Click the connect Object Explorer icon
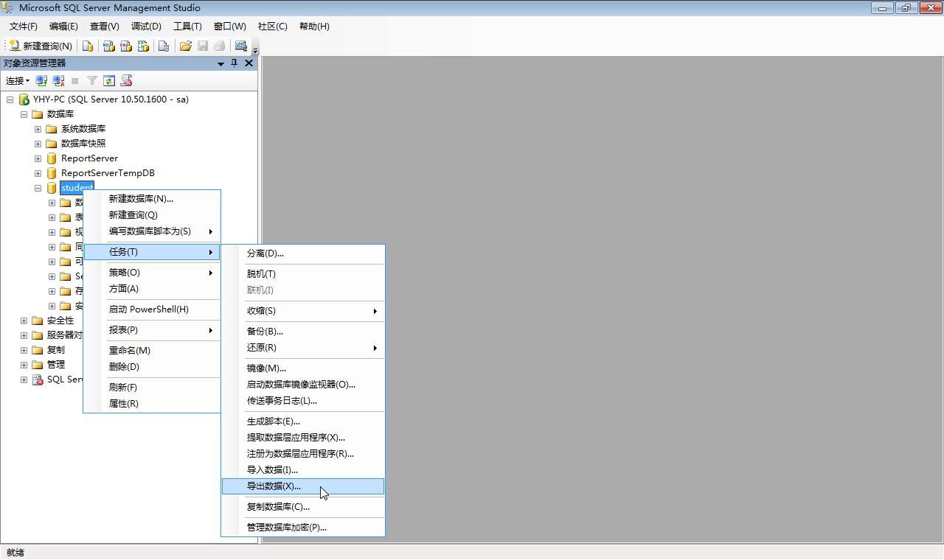 [x=41, y=81]
